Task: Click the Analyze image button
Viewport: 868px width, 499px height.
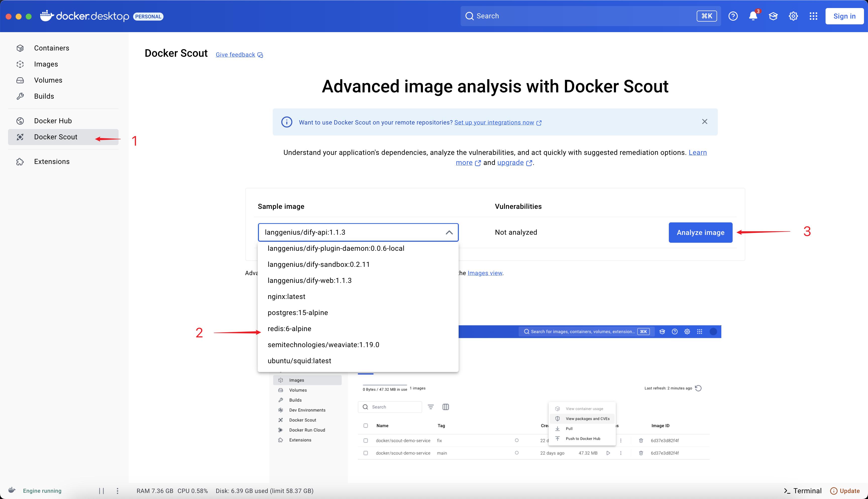Action: [x=700, y=233]
